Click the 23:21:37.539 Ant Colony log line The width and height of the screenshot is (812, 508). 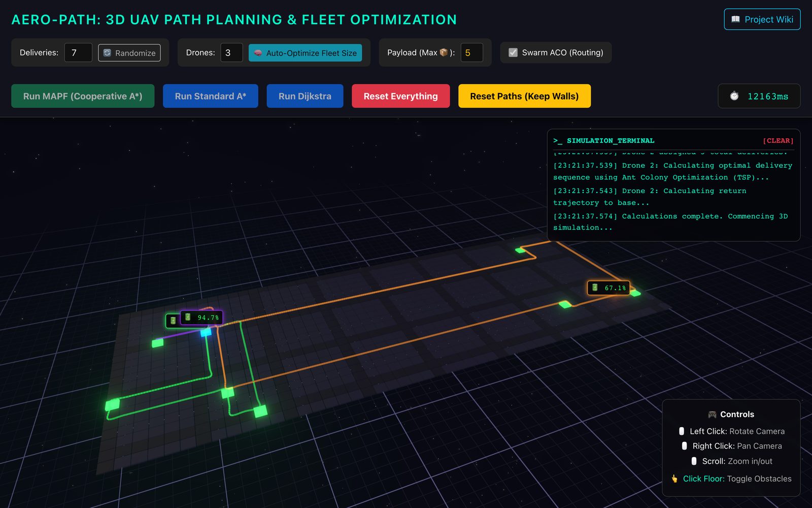click(x=672, y=171)
